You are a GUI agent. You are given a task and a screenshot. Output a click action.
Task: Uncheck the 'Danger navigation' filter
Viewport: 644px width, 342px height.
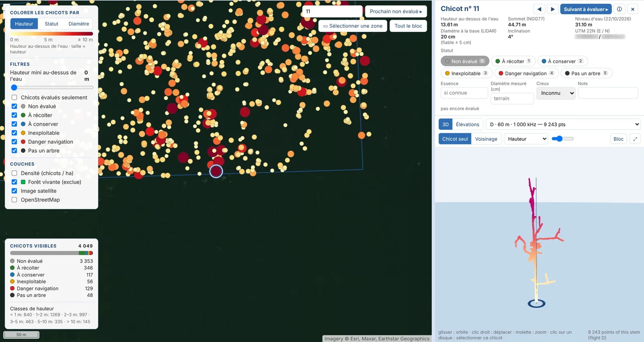(14, 142)
